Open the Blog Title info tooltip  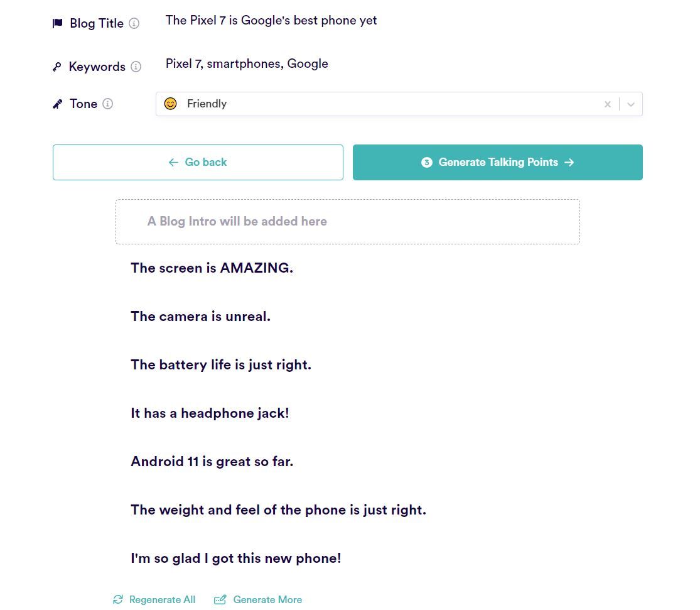tap(133, 23)
